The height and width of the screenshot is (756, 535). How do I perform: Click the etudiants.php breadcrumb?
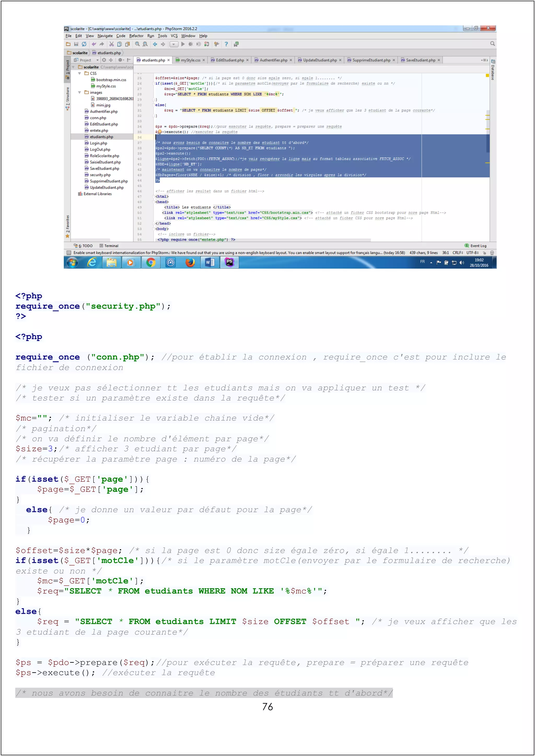click(x=106, y=53)
